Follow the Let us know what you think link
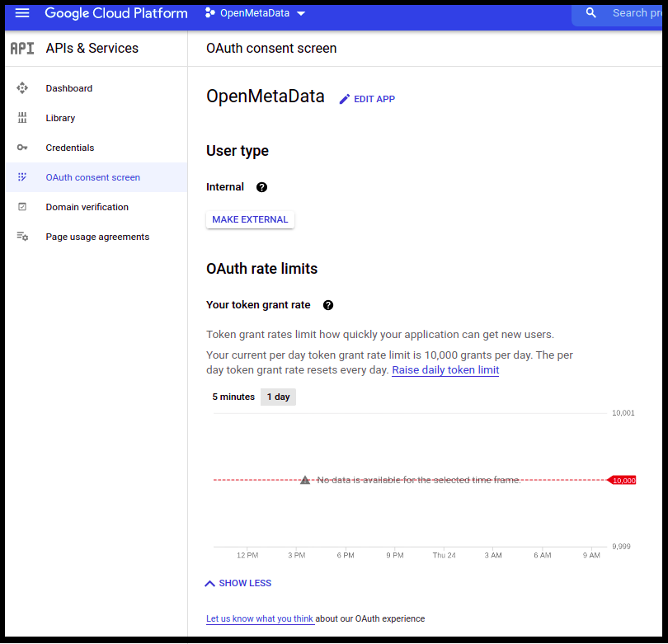 tap(260, 618)
